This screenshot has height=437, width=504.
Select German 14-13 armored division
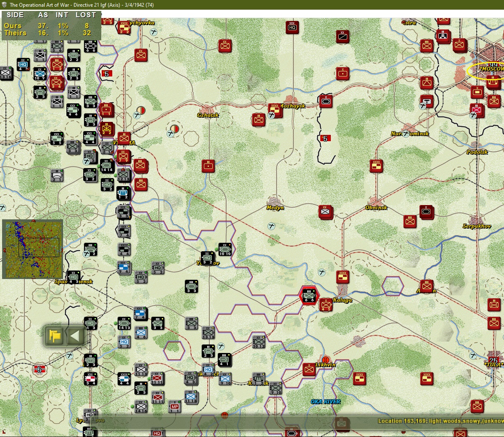pyautogui.click(x=124, y=323)
